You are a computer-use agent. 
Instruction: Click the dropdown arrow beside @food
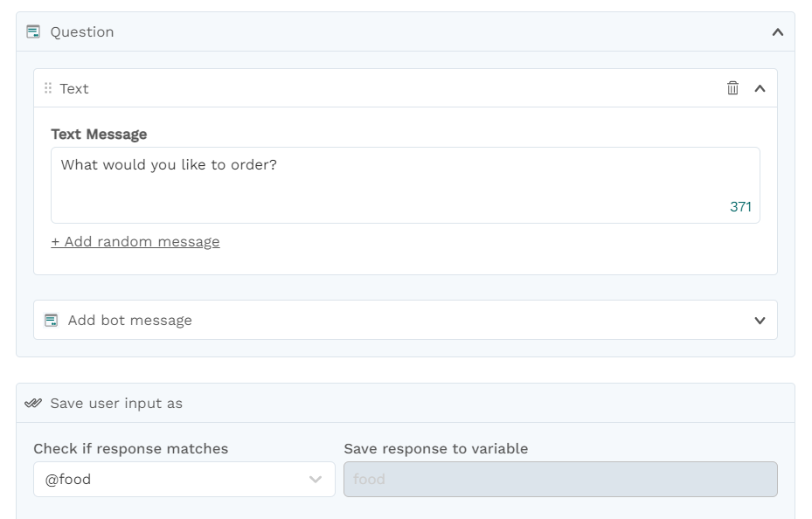point(316,480)
